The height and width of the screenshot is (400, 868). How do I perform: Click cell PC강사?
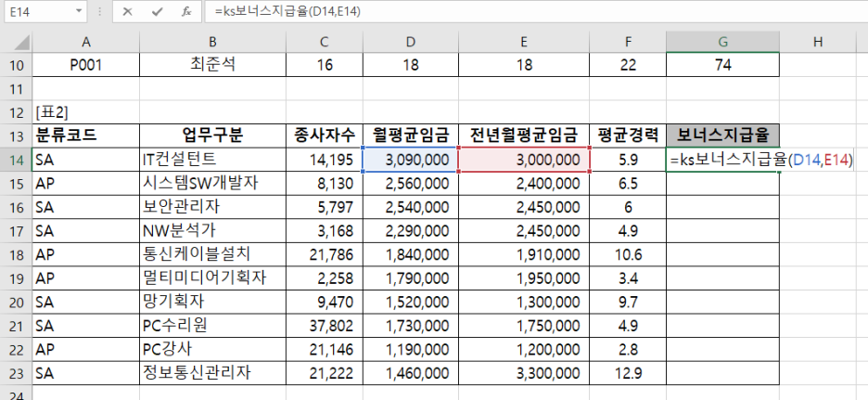pyautogui.click(x=212, y=350)
